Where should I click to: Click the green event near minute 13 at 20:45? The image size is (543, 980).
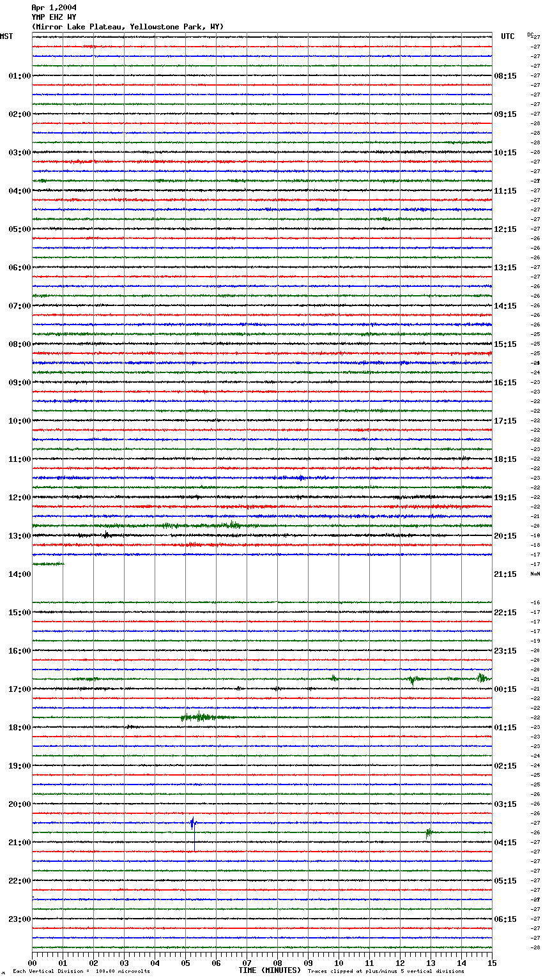coord(429,832)
